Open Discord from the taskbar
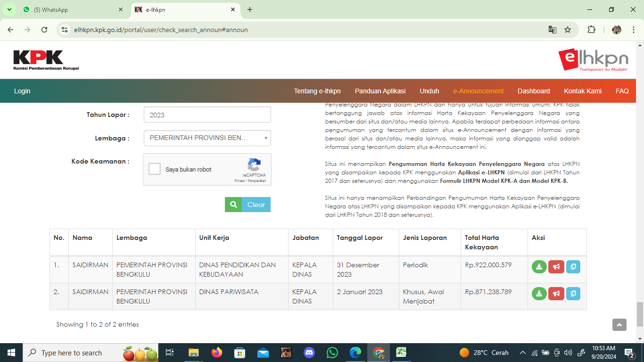This screenshot has width=644, height=362. point(309,353)
